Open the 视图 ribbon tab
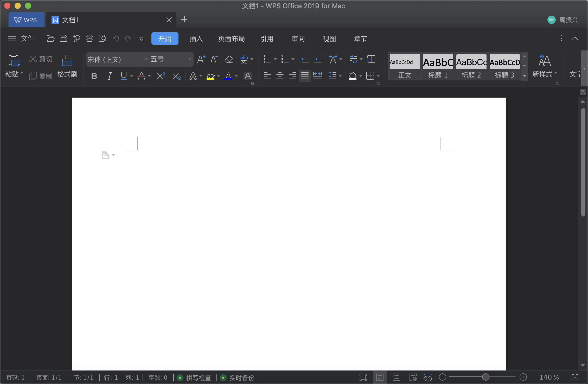 [329, 39]
